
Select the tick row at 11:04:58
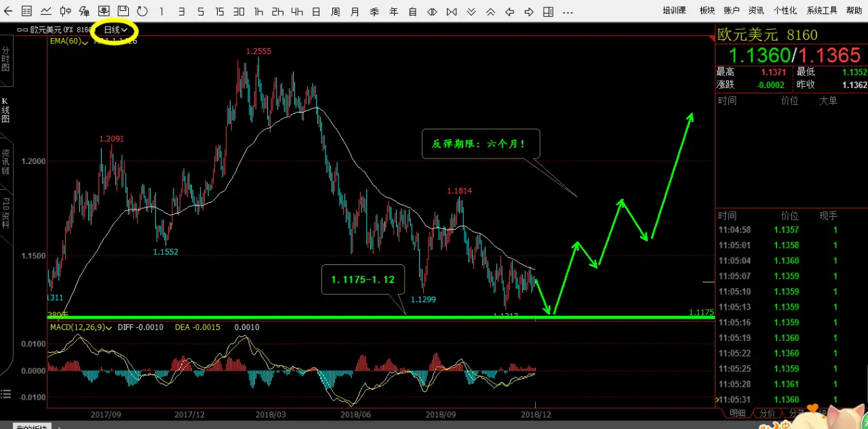tap(792, 230)
